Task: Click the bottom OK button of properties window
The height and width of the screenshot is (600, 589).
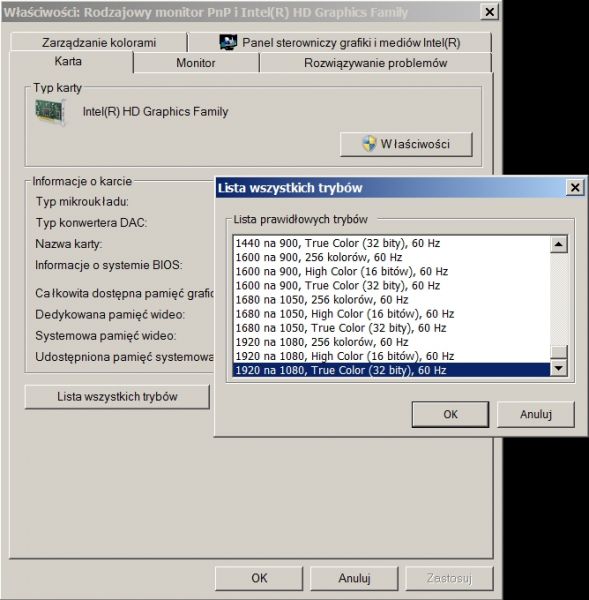Action: 259,578
